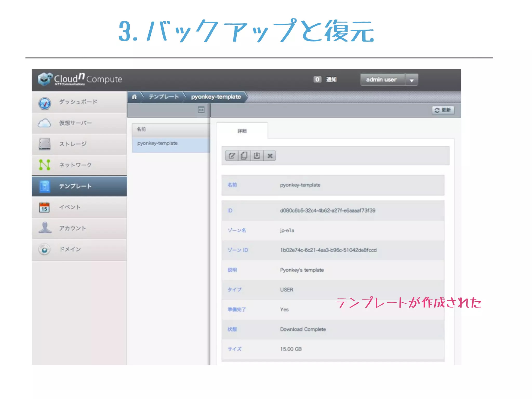Click the ダッシュボード gauge icon
Screen dimensions: 532x399
point(45,103)
